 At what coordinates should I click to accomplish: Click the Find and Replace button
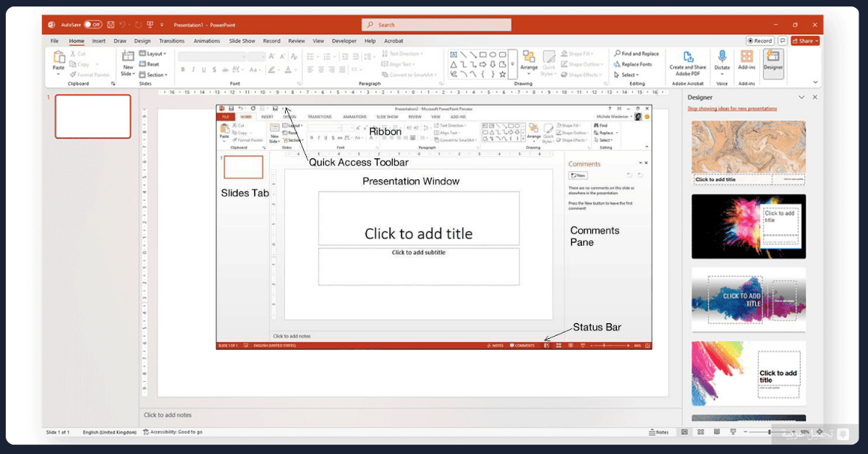637,53
